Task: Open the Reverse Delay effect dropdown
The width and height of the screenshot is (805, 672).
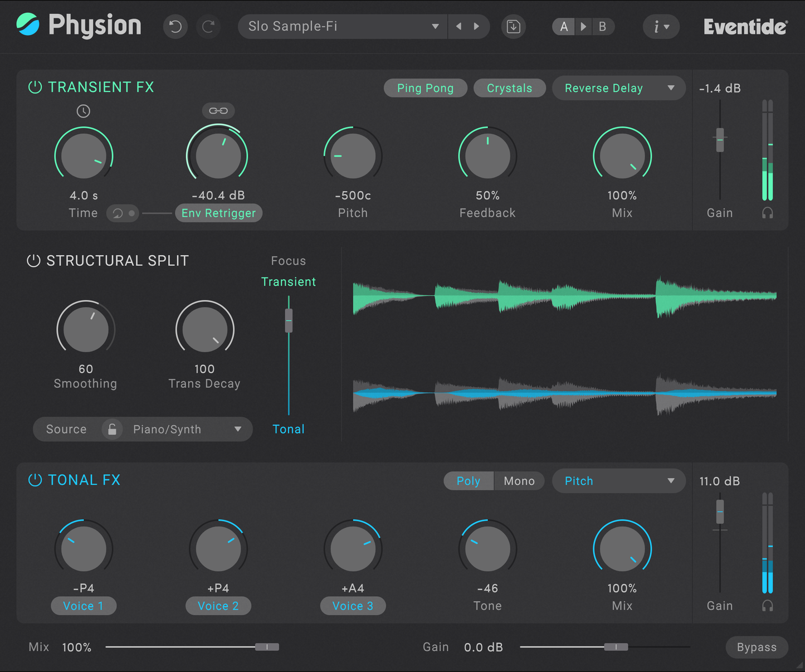Action: (x=618, y=87)
